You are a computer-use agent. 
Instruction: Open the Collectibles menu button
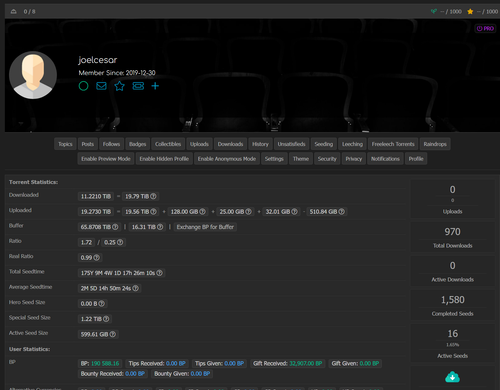(168, 144)
